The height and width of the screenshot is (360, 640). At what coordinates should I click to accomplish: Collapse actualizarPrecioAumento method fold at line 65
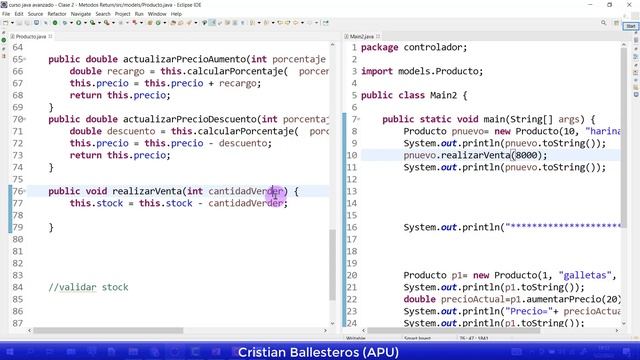pos(25,59)
